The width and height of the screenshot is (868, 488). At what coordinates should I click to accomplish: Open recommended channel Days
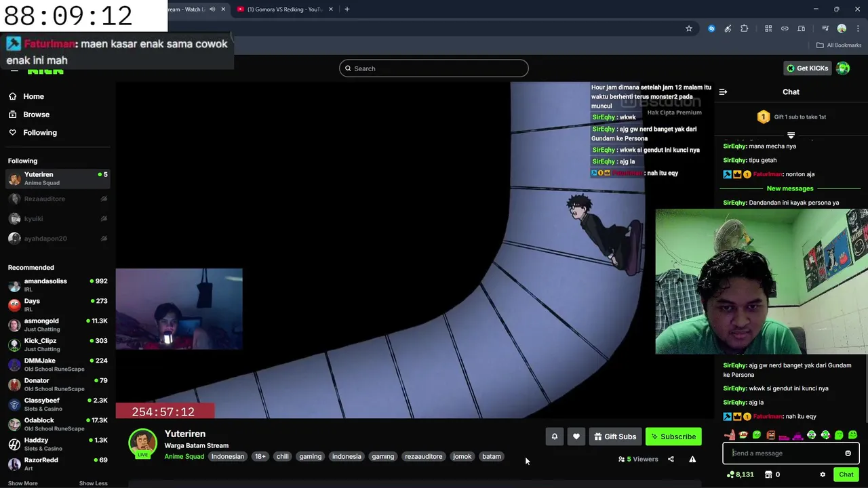coord(58,305)
